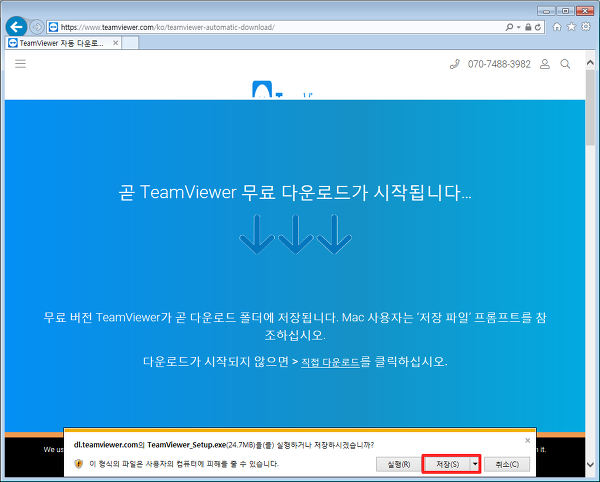Open the website search magnifier icon

tap(565, 64)
